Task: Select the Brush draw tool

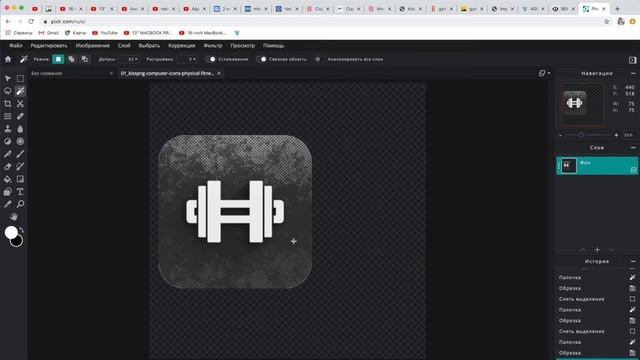Action: click(20, 154)
